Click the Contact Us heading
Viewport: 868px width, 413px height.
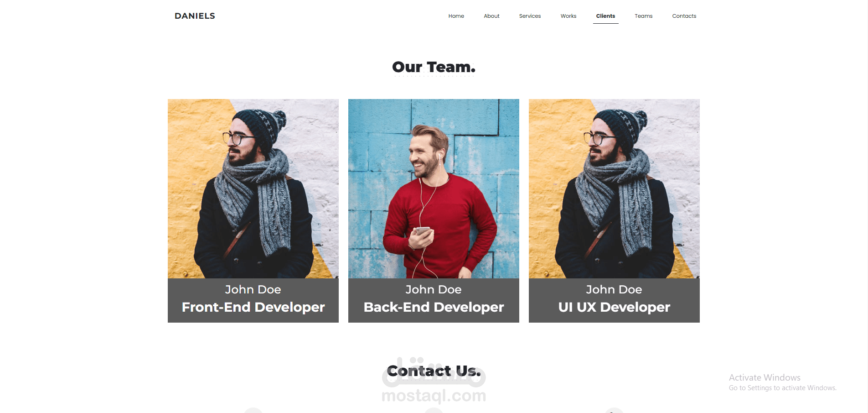[434, 371]
